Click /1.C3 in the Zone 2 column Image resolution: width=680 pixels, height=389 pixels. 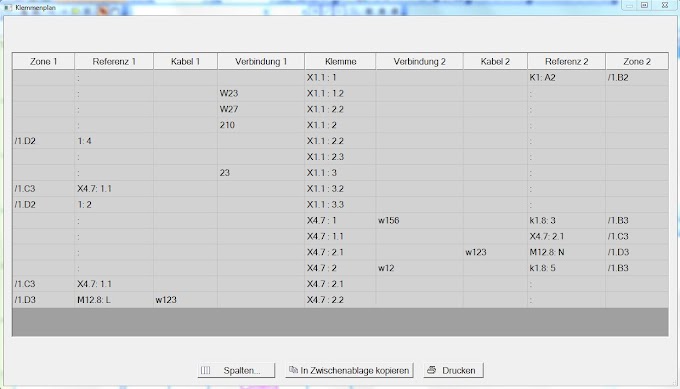click(x=637, y=236)
